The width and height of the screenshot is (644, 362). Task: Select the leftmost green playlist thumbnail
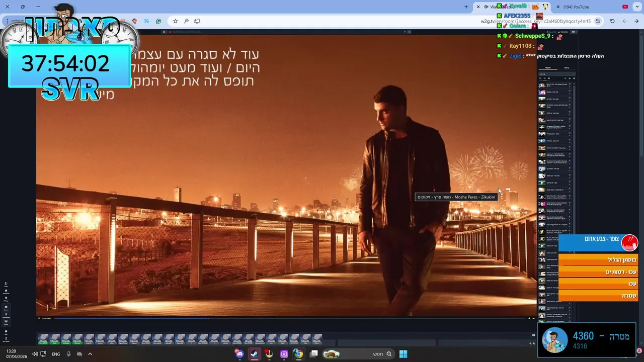[44, 339]
